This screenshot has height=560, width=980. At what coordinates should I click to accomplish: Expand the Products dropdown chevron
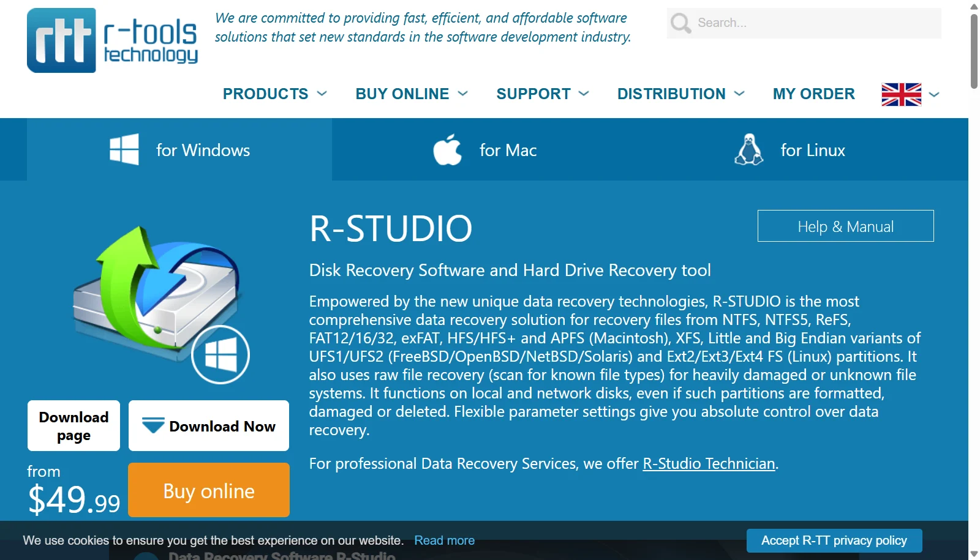322,94
